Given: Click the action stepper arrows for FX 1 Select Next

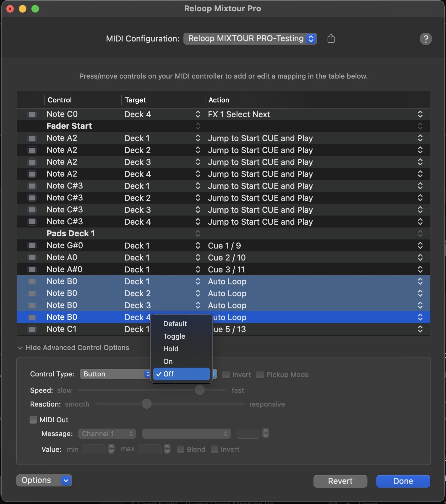Looking at the screenshot, I should (420, 114).
